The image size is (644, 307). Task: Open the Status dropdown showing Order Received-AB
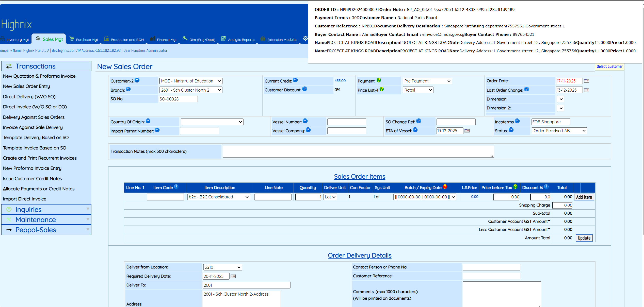[x=559, y=131]
